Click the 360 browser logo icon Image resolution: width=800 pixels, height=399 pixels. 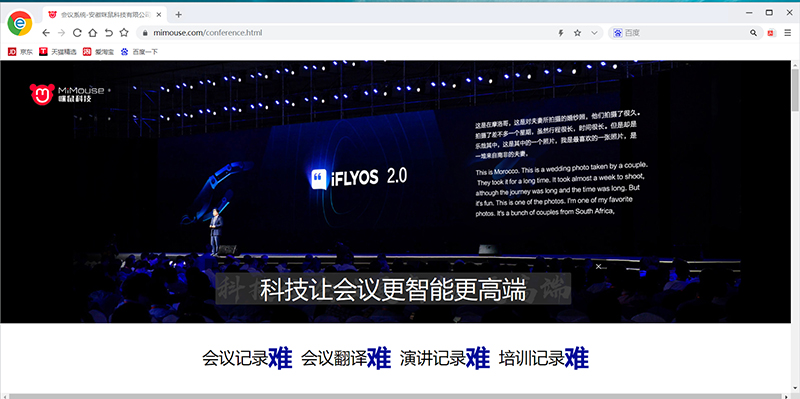(x=20, y=23)
